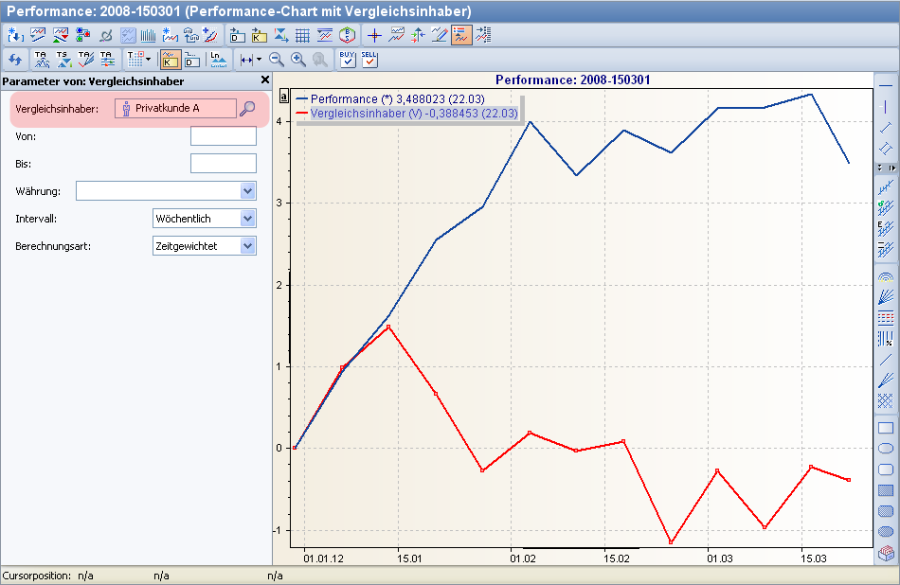Click the grid table icon in top toolbar
Image resolution: width=900 pixels, height=585 pixels.
tap(302, 35)
